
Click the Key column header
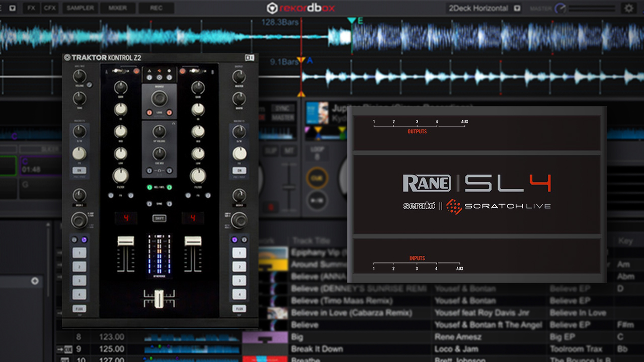(x=625, y=241)
